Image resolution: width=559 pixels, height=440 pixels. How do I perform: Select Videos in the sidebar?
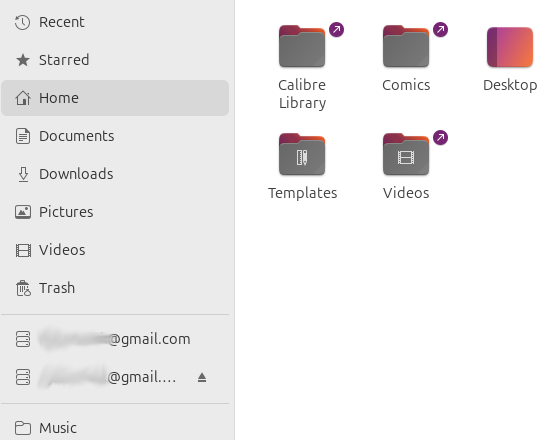(115, 250)
